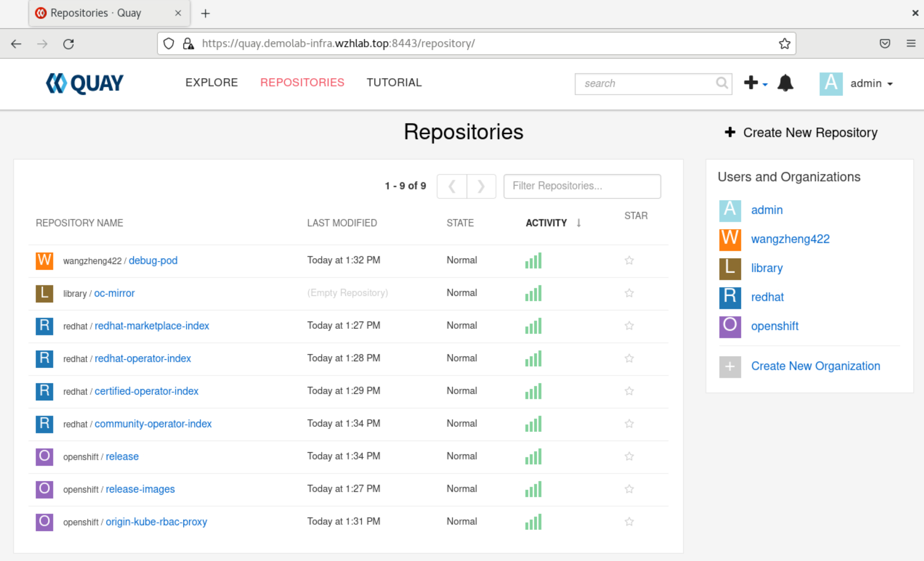Click the Create New Organization plus icon
The image size is (924, 561).
(x=730, y=366)
